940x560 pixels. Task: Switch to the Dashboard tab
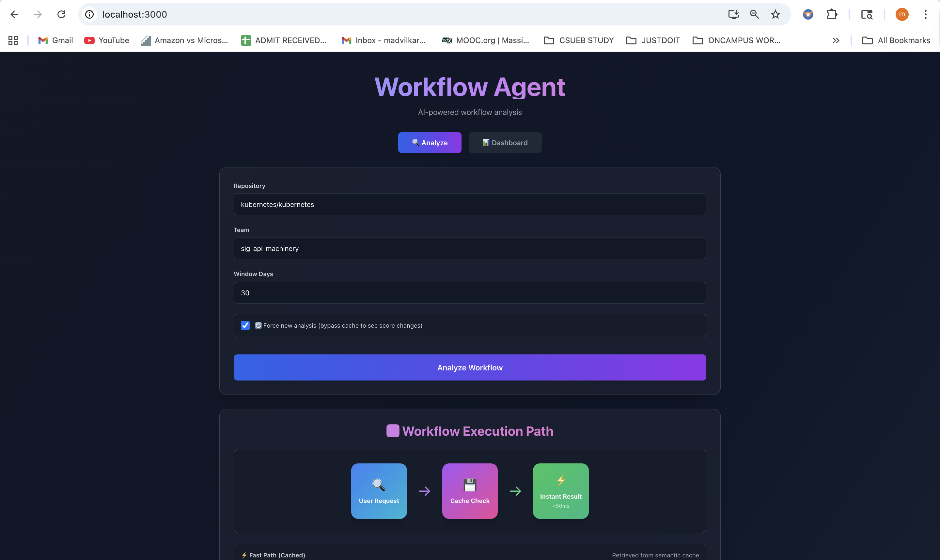pos(505,143)
